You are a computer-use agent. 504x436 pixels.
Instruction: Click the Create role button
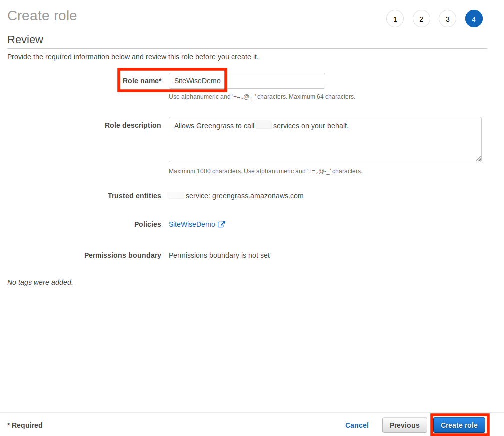pyautogui.click(x=459, y=425)
